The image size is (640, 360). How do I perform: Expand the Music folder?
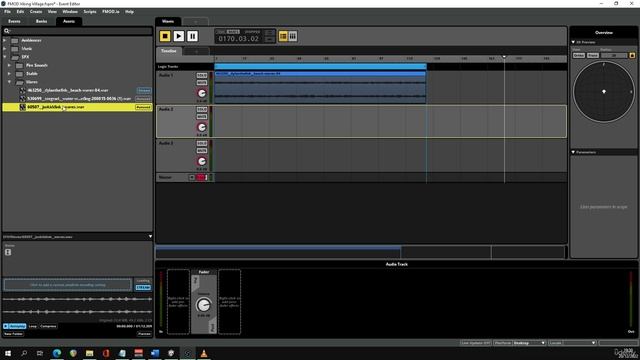click(5, 49)
